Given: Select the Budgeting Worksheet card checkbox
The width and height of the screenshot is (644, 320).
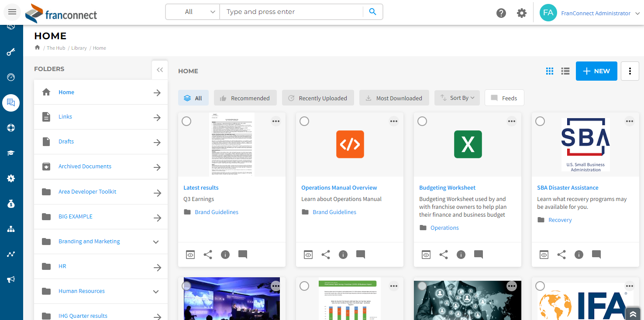Looking at the screenshot, I should point(422,121).
